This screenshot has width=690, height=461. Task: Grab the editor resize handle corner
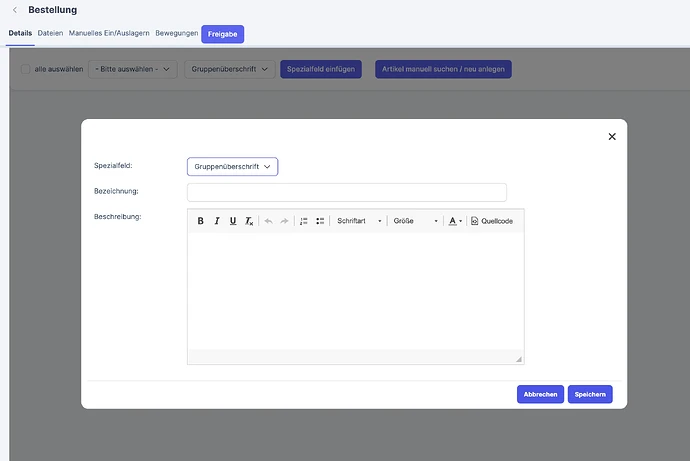(519, 359)
